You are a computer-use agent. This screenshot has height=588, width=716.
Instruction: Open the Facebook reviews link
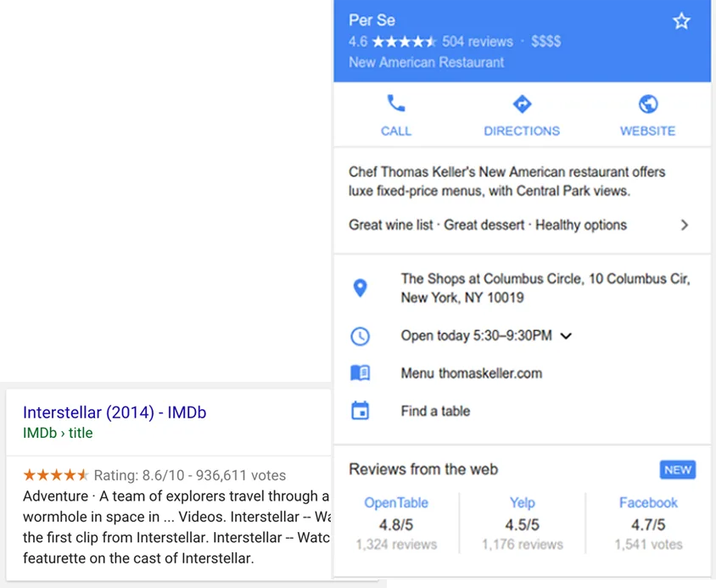tap(648, 502)
